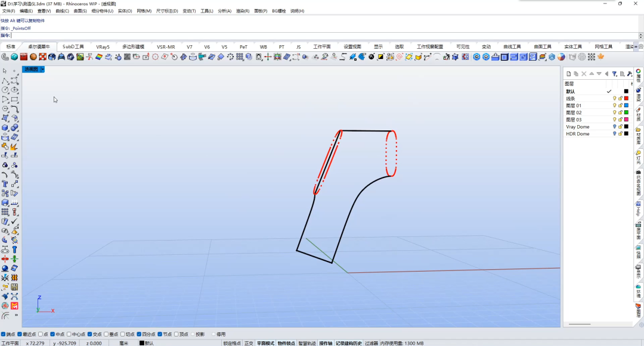The height and width of the screenshot is (346, 644).
Task: Open the 默认 current layer status selector
Action: [x=147, y=343]
